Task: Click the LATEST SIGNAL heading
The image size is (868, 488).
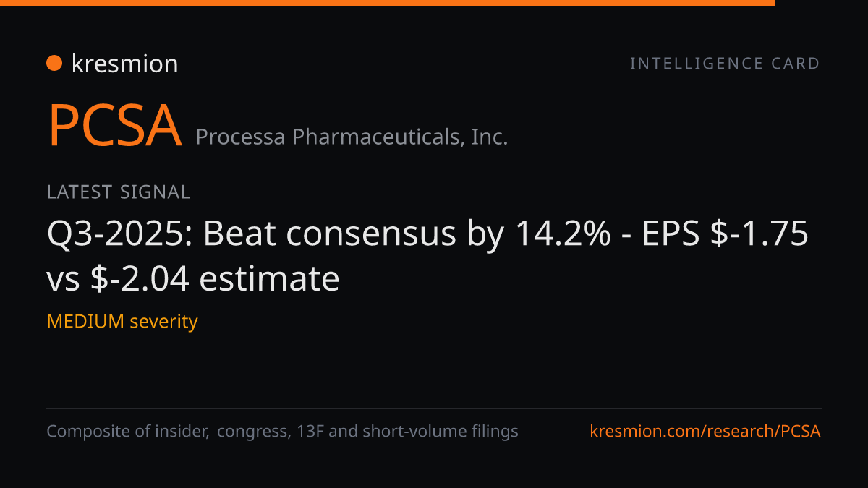Action: [x=118, y=192]
